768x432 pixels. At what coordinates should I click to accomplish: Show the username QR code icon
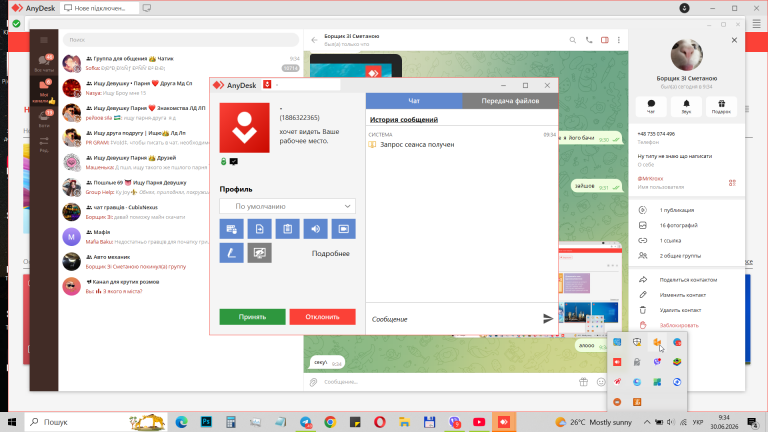(732, 183)
